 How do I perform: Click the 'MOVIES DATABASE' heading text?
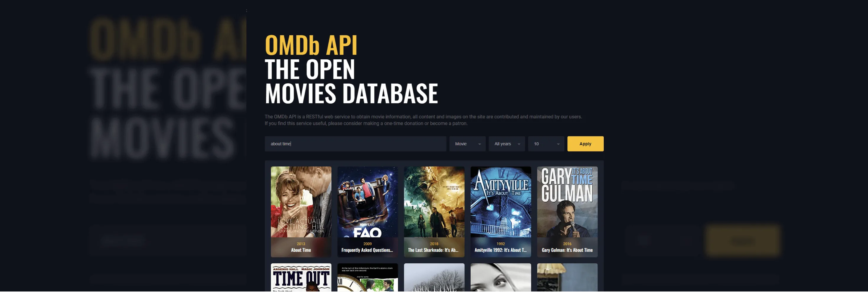coord(351,93)
